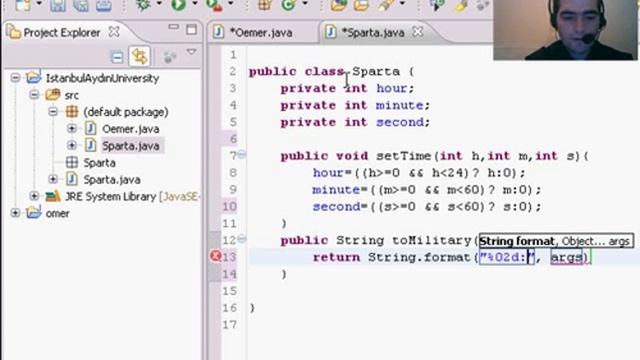Click the error marker on line 13
This screenshot has height=360, width=640.
click(216, 256)
